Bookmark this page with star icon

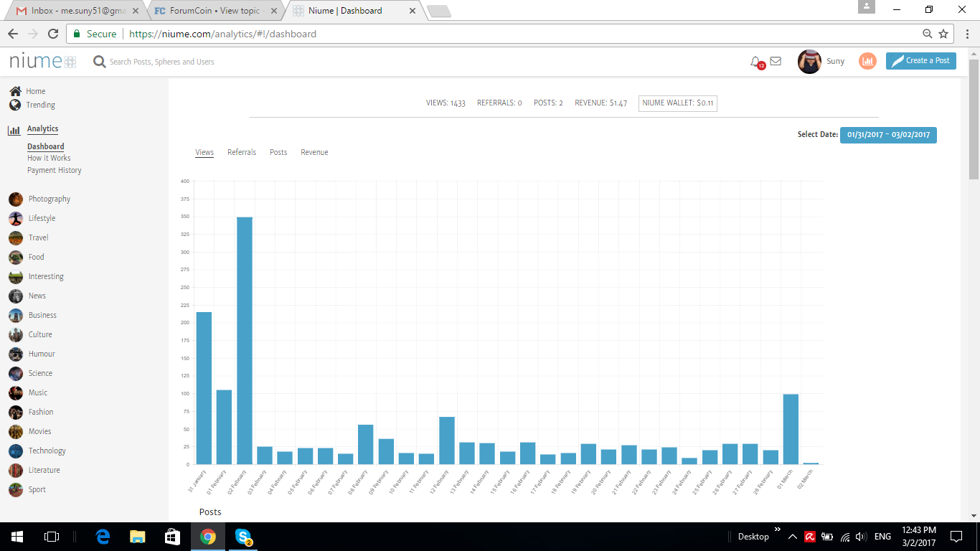tap(943, 34)
